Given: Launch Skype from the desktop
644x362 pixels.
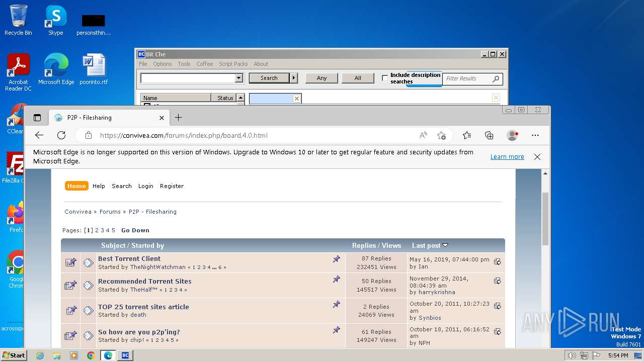Looking at the screenshot, I should (55, 20).
